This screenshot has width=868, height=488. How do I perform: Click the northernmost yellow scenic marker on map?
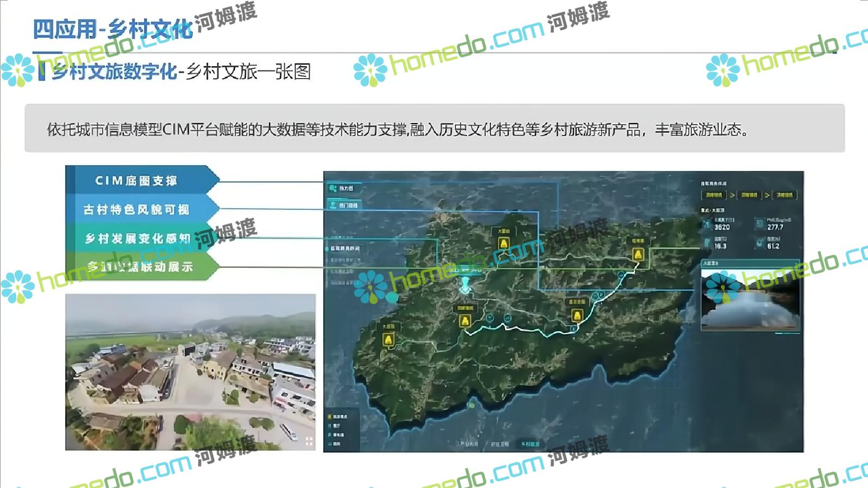(x=503, y=243)
